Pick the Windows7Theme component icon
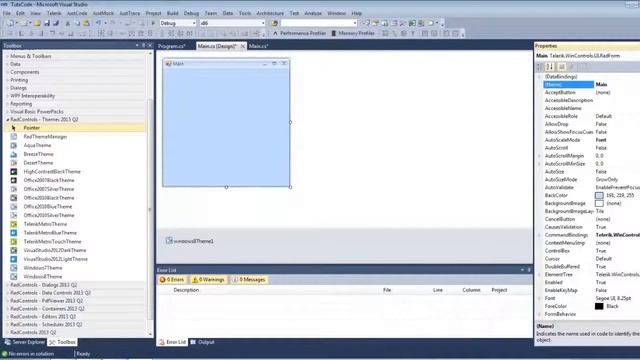The image size is (640, 360). [14, 268]
